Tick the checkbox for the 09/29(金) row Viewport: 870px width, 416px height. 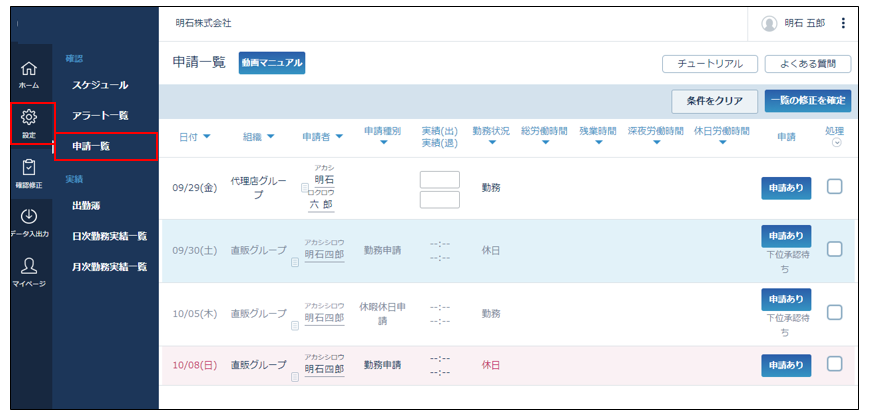point(834,187)
